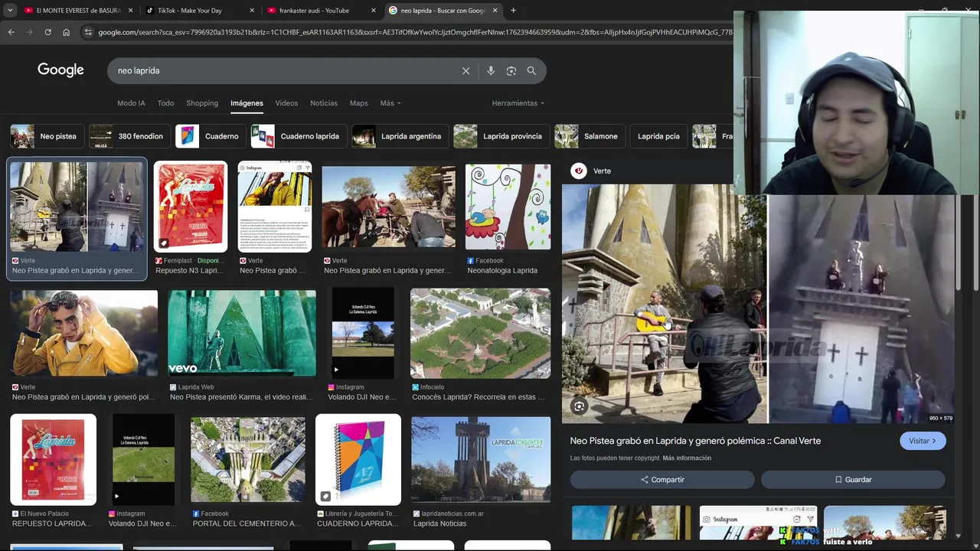Open Videos results tab

(286, 103)
